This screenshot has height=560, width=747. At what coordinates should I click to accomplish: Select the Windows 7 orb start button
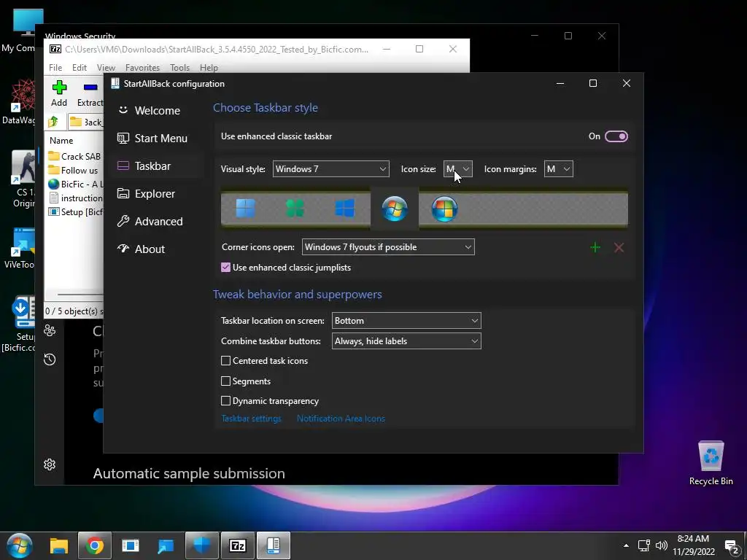tap(395, 209)
